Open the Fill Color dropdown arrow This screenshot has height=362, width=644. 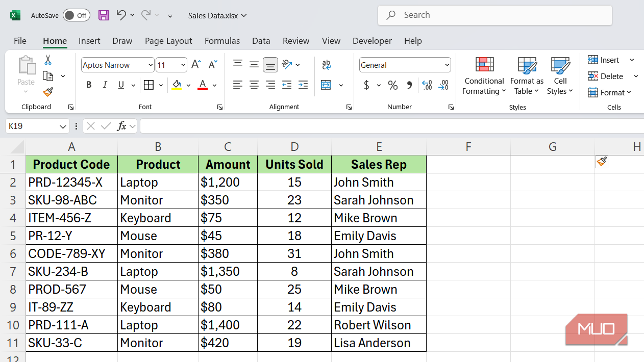188,85
